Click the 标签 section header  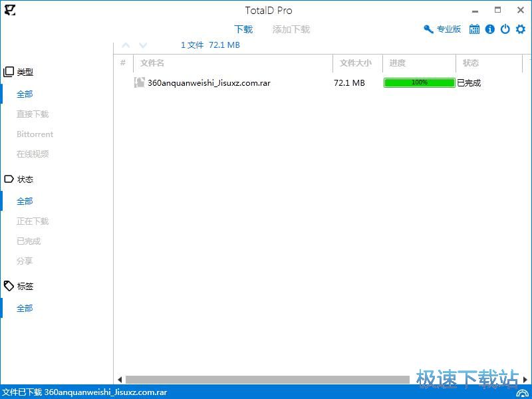tap(25, 286)
